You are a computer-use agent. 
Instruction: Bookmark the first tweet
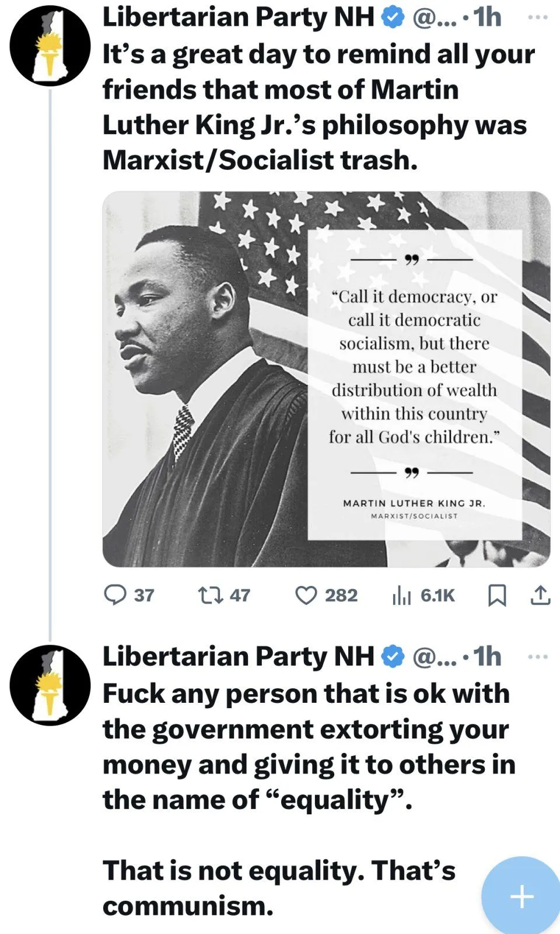pos(496,595)
